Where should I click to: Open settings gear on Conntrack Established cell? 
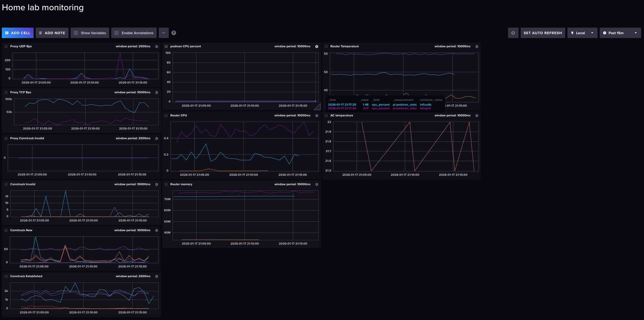pyautogui.click(x=157, y=276)
